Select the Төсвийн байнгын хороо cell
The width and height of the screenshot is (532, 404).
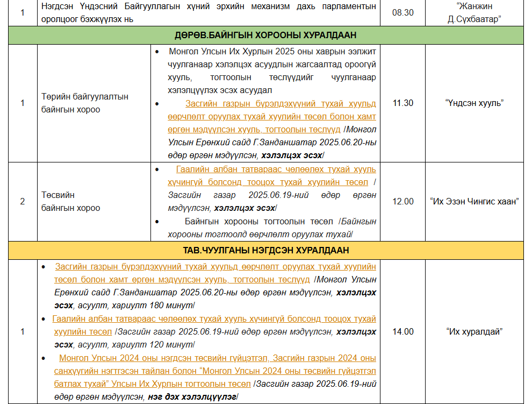coord(70,201)
